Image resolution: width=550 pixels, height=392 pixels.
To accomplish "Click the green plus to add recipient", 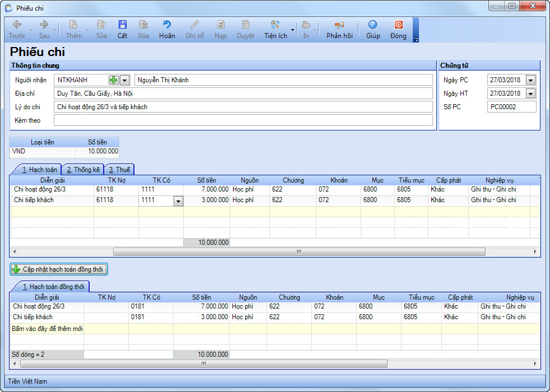I will coord(113,80).
